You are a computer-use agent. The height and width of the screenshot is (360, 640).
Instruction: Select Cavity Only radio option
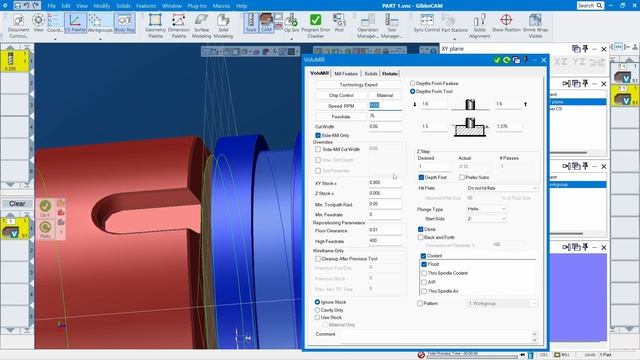[x=317, y=310]
